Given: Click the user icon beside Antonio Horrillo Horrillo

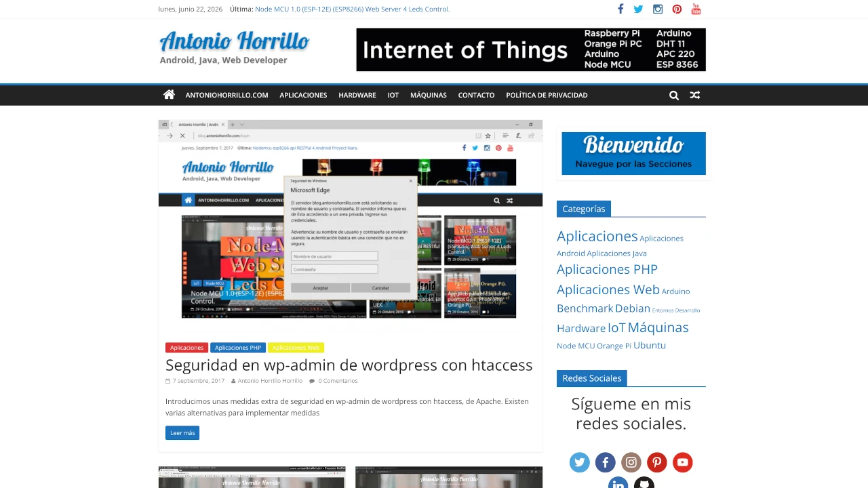Looking at the screenshot, I should [233, 381].
